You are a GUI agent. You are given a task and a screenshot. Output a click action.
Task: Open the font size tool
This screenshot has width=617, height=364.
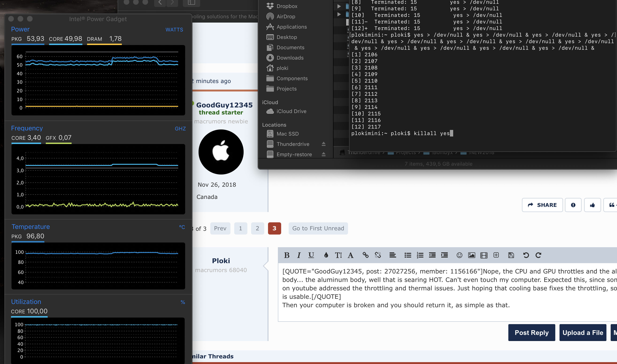pyautogui.click(x=338, y=255)
